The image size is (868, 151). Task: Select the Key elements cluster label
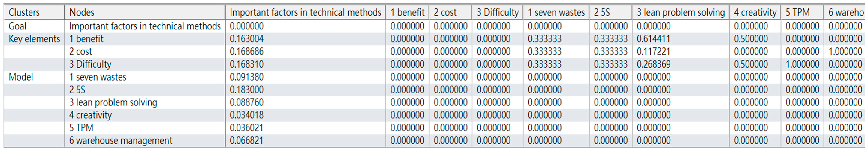[x=34, y=39]
